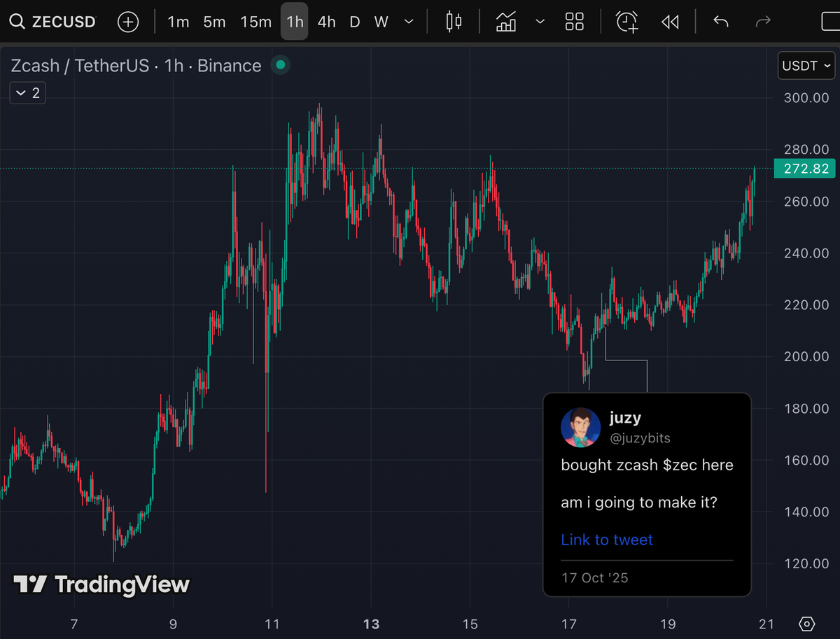Select the 15m timeframe
The image size is (840, 639).
[255, 22]
